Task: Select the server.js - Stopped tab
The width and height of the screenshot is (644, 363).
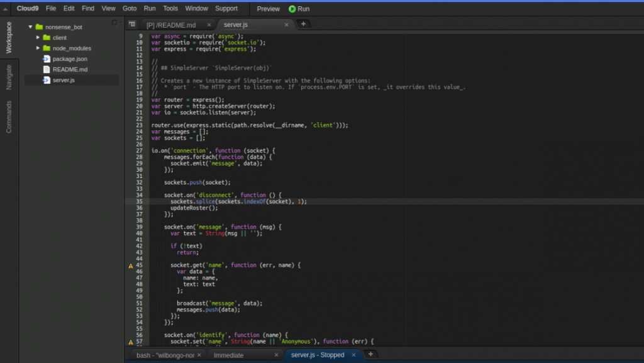Action: 318,354
